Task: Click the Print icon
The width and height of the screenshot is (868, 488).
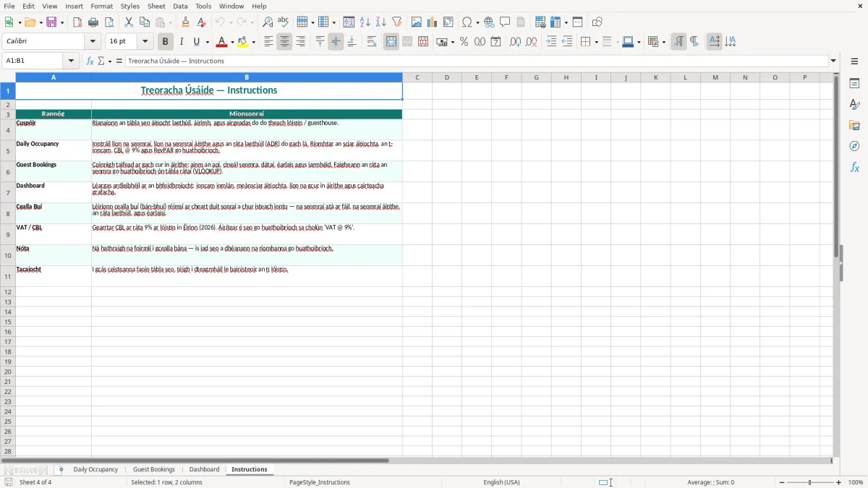Action: [93, 22]
